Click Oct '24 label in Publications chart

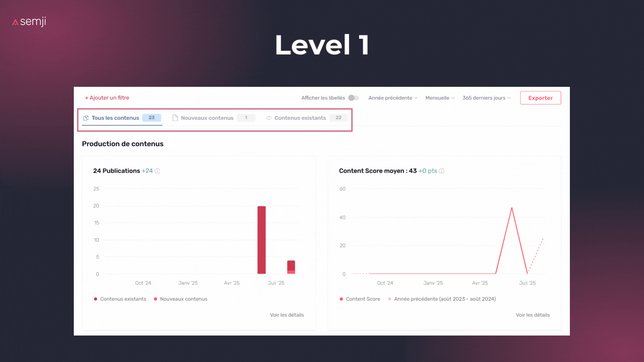[143, 283]
